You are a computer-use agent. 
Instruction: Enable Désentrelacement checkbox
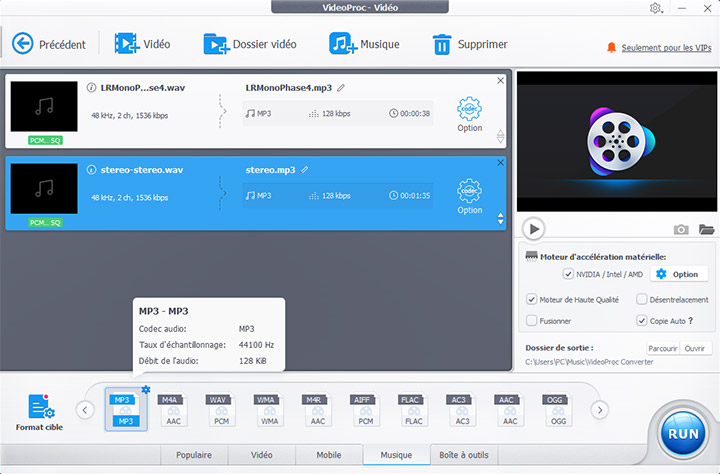(x=641, y=299)
